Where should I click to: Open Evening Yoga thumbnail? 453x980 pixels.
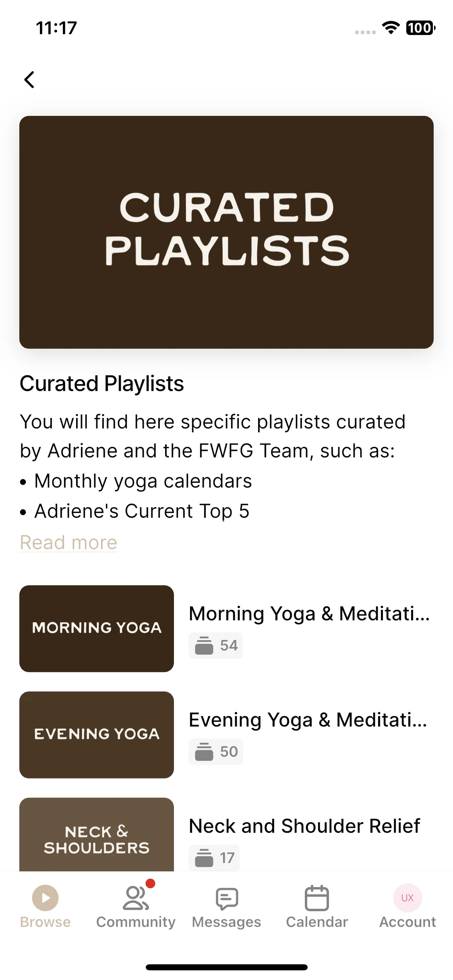point(97,735)
